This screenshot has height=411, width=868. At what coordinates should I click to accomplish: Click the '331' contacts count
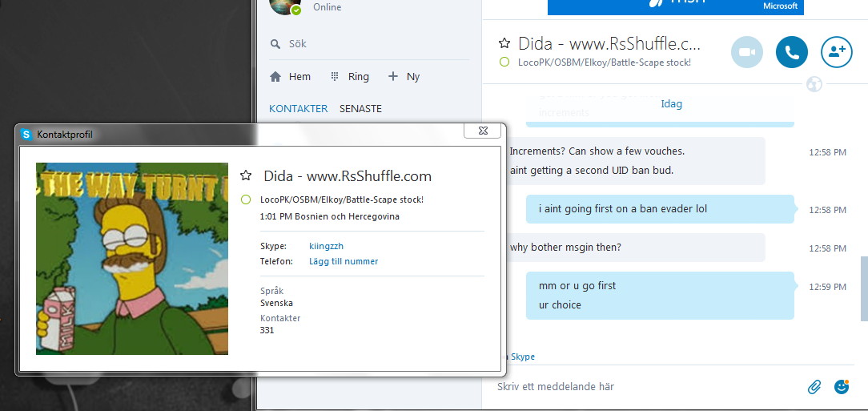(267, 330)
